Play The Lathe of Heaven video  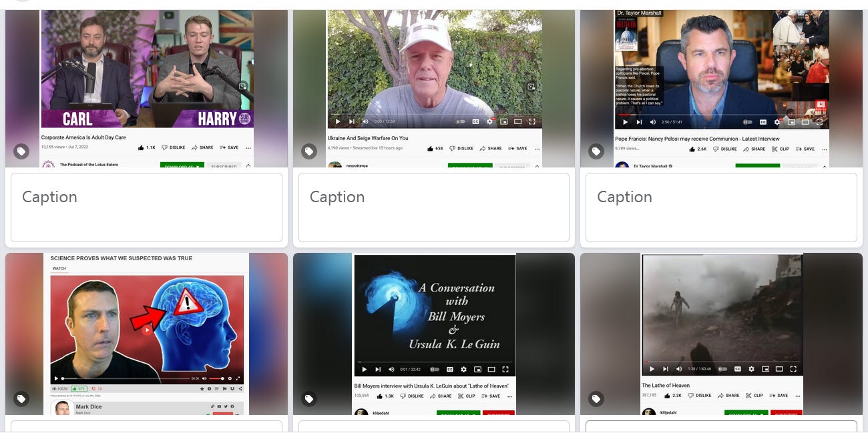coord(652,368)
